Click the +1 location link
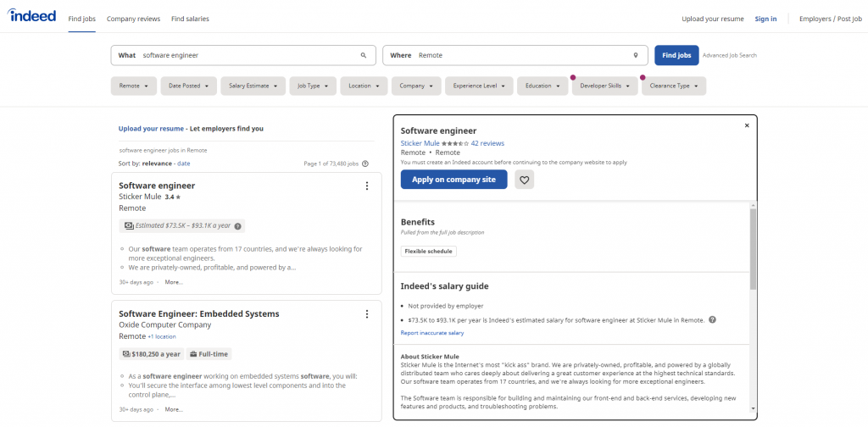 click(162, 336)
